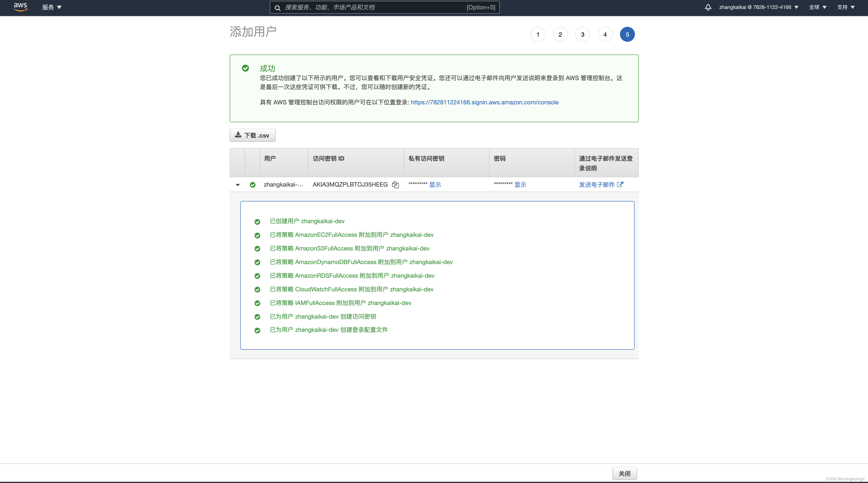Open the Global region dropdown
The height and width of the screenshot is (483, 868).
(818, 7)
